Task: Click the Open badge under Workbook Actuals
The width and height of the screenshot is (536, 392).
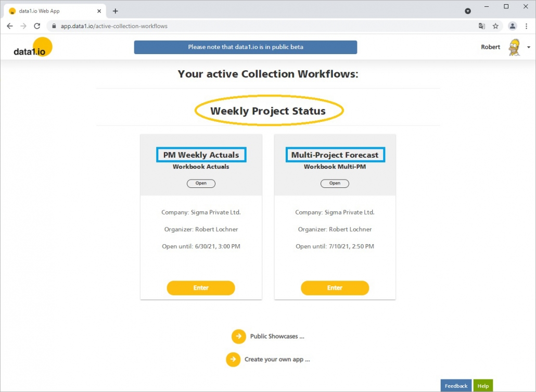Action: [x=201, y=183]
